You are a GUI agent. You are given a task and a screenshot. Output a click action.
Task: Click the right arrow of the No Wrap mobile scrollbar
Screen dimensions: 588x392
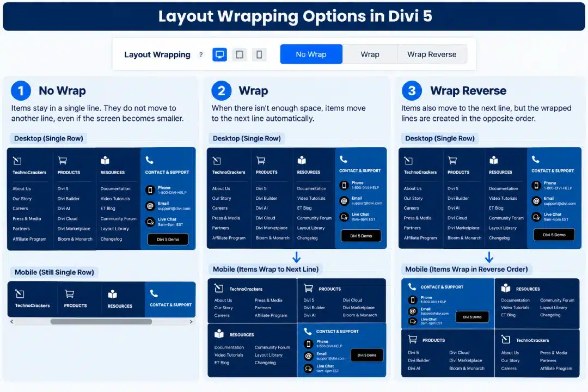pos(191,321)
